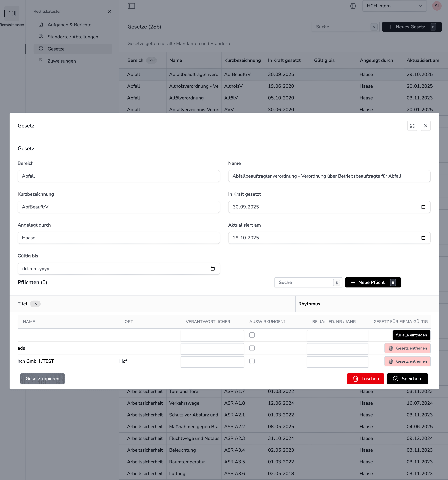Click the Lüftung row in background table
Image resolution: width=448 pixels, height=480 pixels.
click(284, 473)
